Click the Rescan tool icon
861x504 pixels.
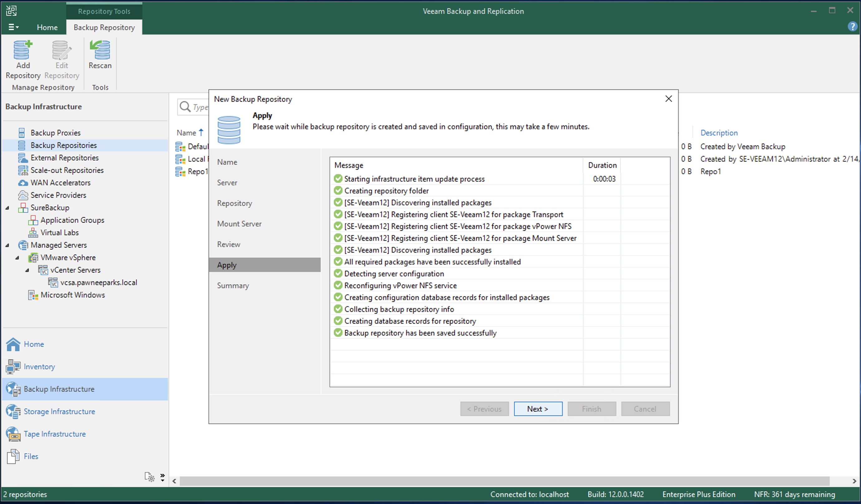(100, 50)
